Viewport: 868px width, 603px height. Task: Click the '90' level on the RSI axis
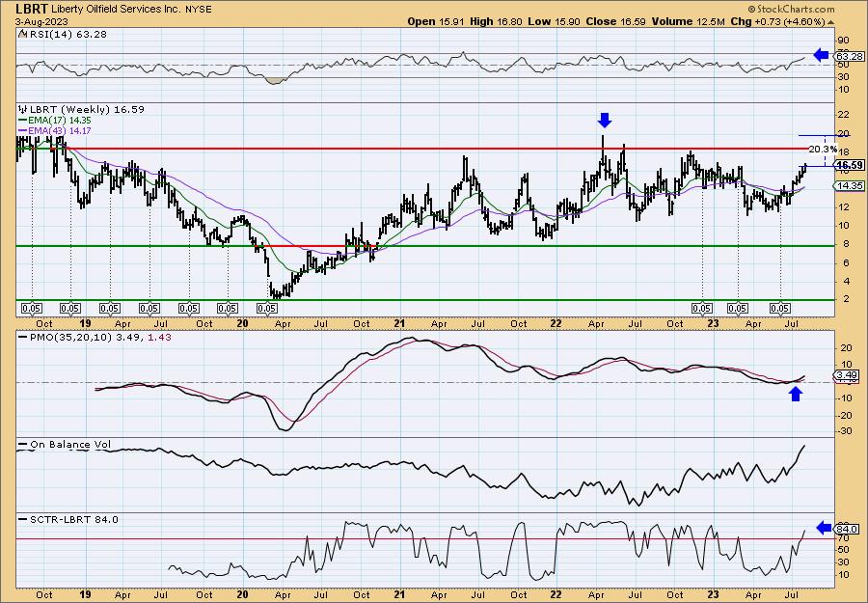tap(844, 41)
